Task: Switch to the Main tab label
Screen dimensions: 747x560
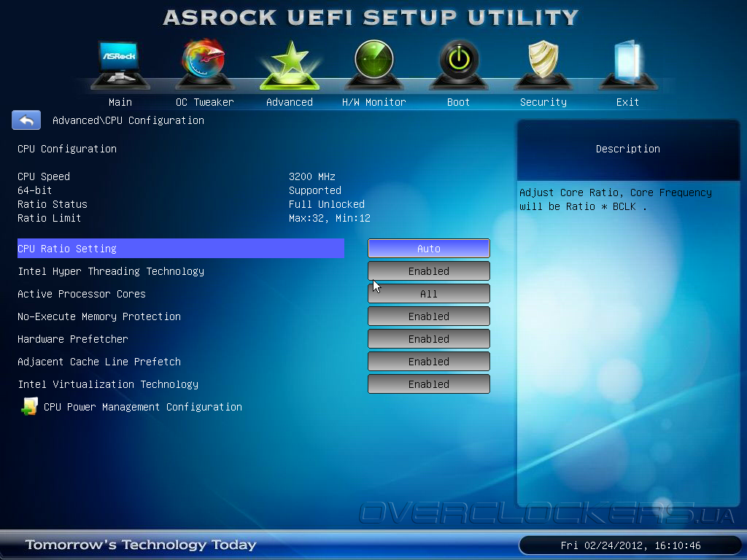Action: point(120,102)
